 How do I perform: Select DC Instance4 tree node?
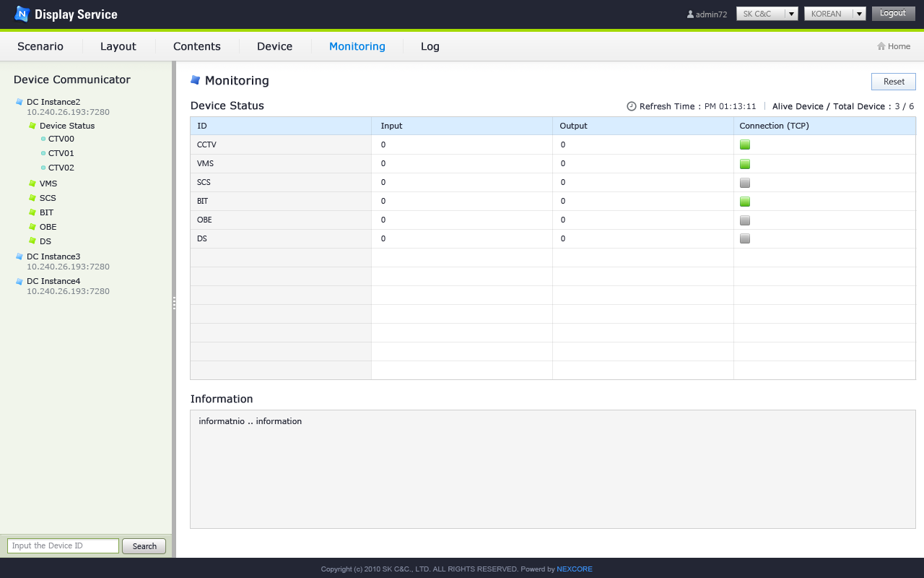[x=53, y=281]
